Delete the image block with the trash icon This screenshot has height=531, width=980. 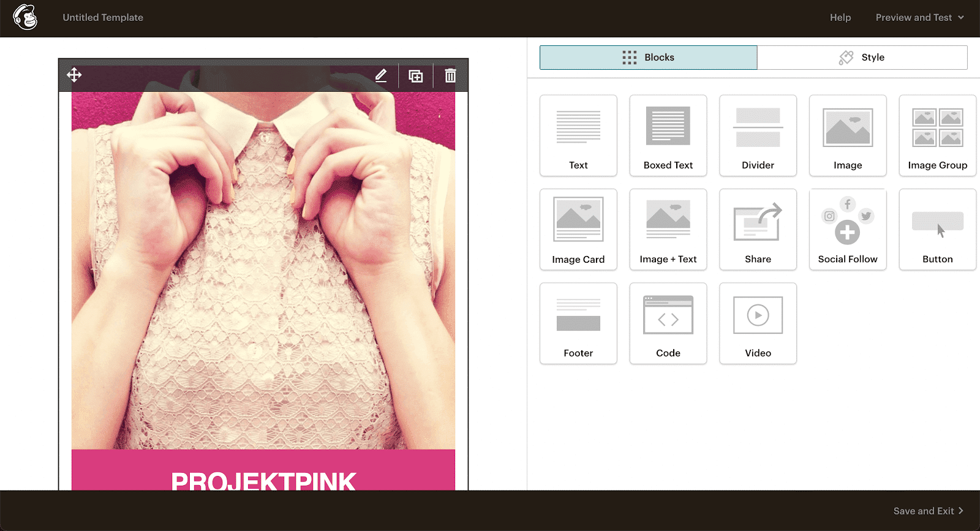click(x=450, y=75)
